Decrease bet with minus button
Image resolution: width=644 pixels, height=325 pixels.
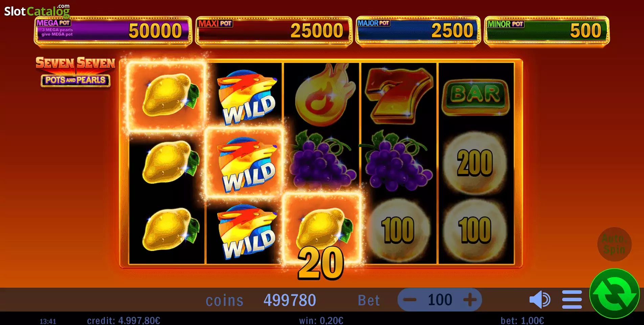pyautogui.click(x=410, y=300)
